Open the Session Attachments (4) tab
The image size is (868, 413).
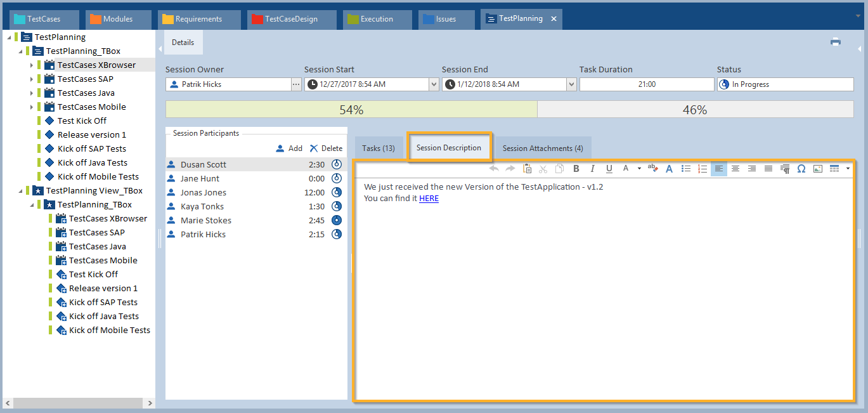(x=543, y=148)
